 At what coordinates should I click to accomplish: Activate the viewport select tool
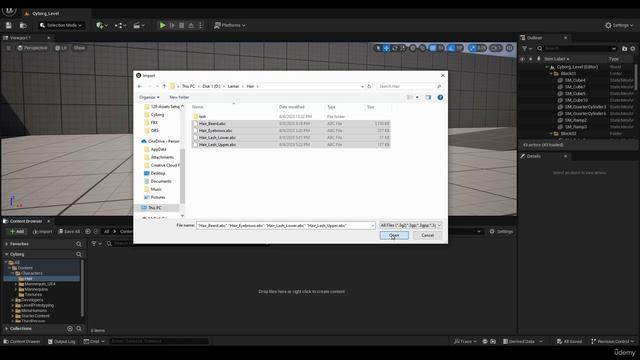tap(378, 48)
